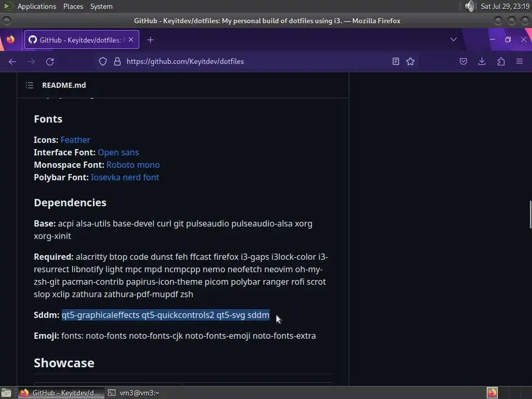532x399 pixels.
Task: Open the README outline list icon
Action: 30,85
